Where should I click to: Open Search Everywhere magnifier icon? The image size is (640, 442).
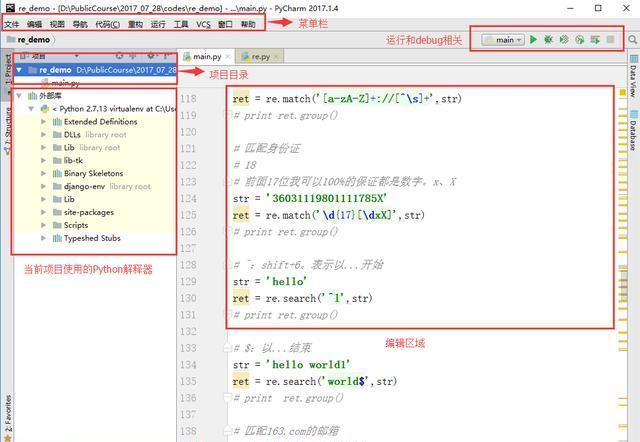point(633,40)
